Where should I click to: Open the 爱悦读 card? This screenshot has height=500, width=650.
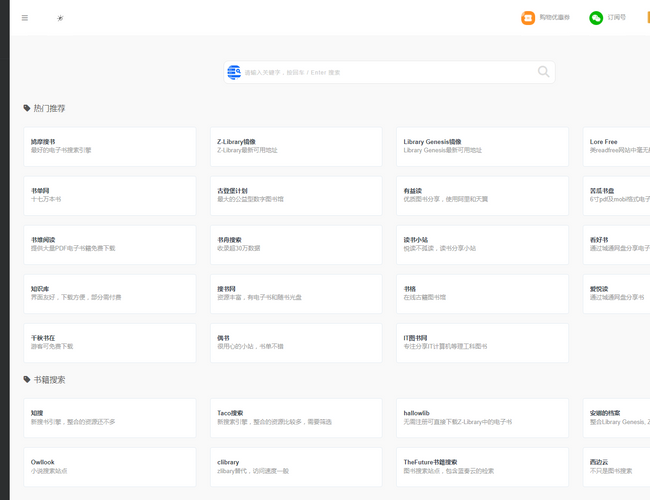(x=617, y=294)
